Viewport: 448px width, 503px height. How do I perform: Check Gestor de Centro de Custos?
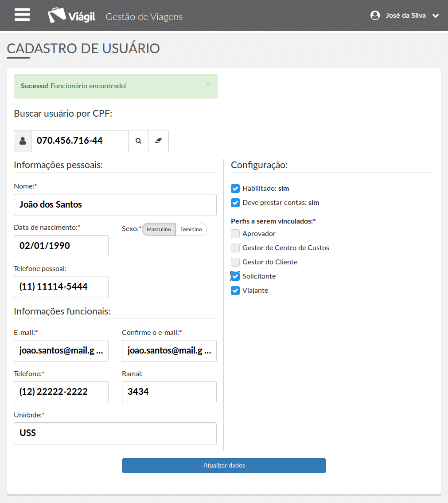tap(235, 248)
